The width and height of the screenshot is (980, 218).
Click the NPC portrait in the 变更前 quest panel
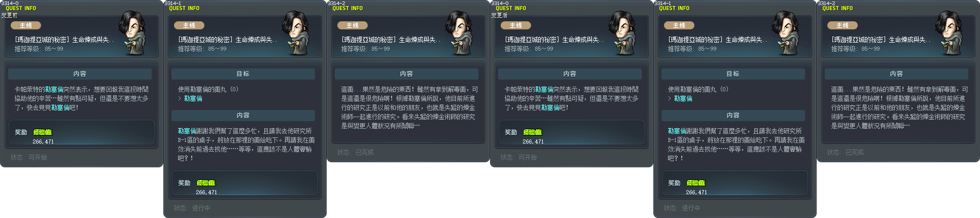pyautogui.click(x=132, y=33)
